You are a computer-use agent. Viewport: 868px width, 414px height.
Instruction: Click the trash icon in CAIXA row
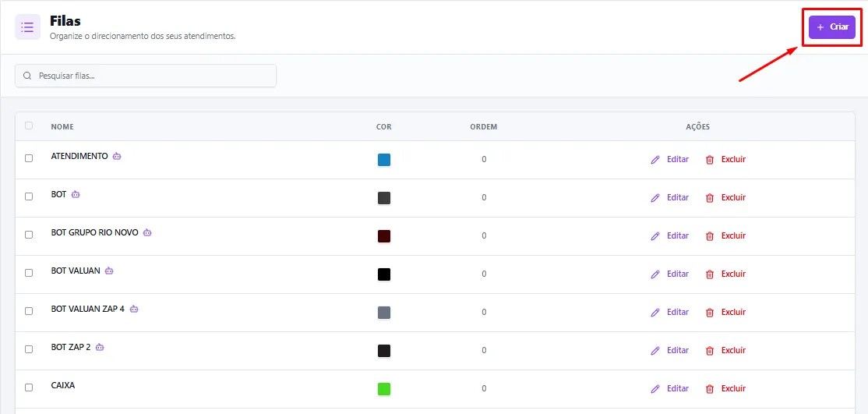[x=710, y=389]
